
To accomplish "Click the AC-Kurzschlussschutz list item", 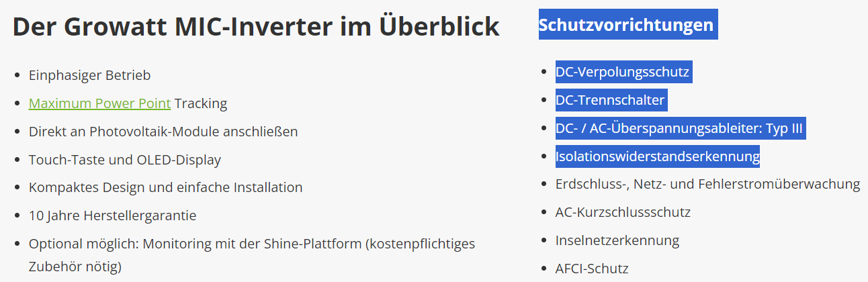I will coord(623,212).
